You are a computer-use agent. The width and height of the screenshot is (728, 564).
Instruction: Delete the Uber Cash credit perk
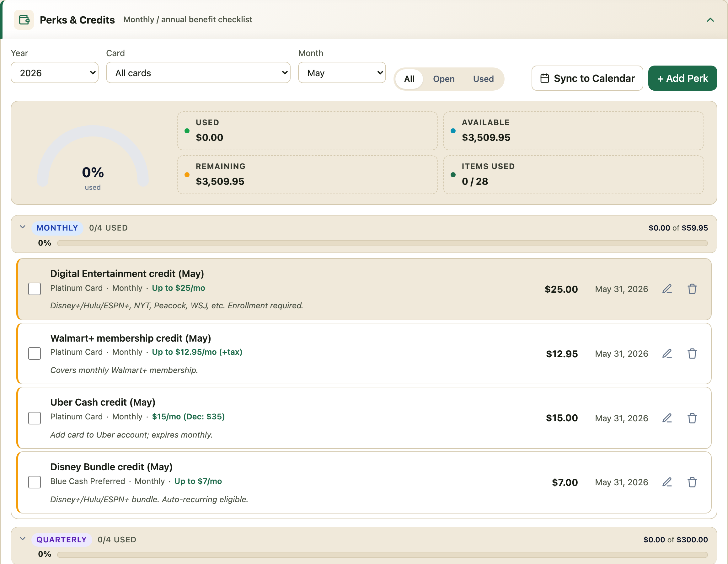pos(692,418)
